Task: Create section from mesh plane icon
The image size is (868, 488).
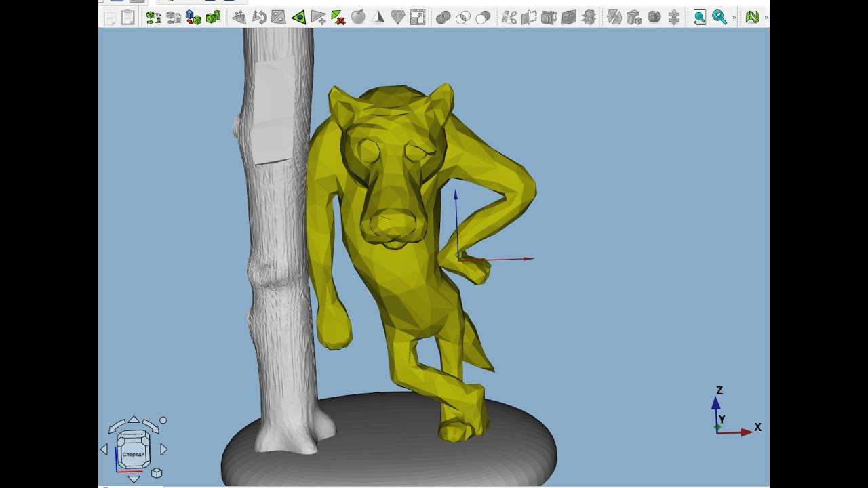Action: tap(568, 18)
